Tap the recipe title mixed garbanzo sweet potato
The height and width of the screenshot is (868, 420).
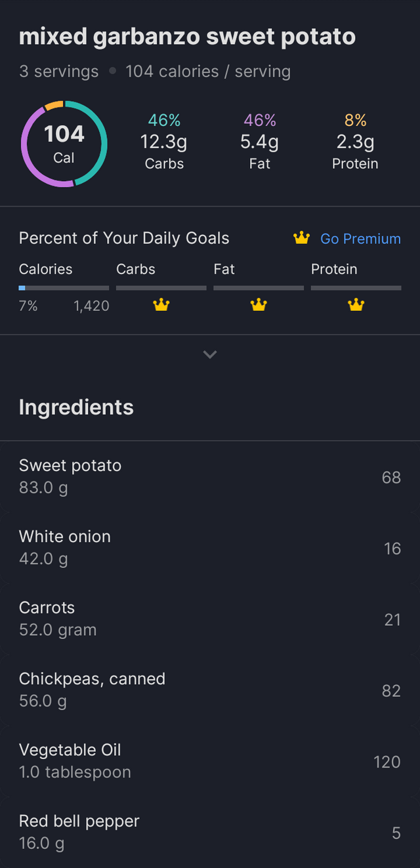(x=188, y=37)
